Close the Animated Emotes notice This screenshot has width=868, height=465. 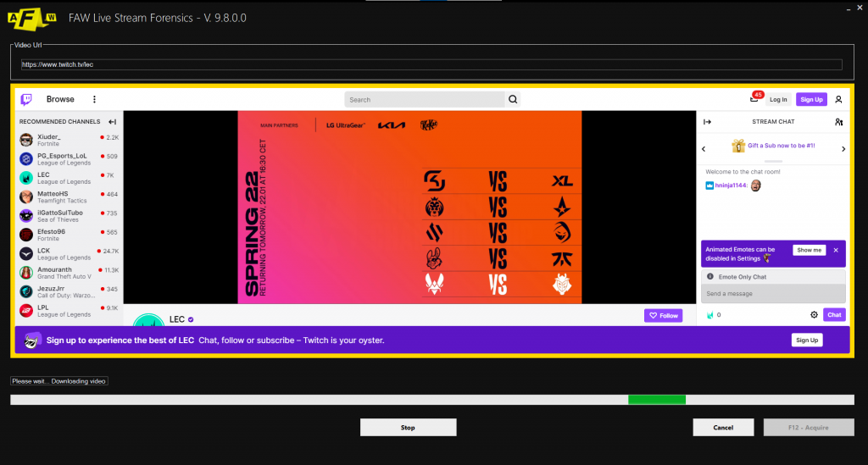836,250
